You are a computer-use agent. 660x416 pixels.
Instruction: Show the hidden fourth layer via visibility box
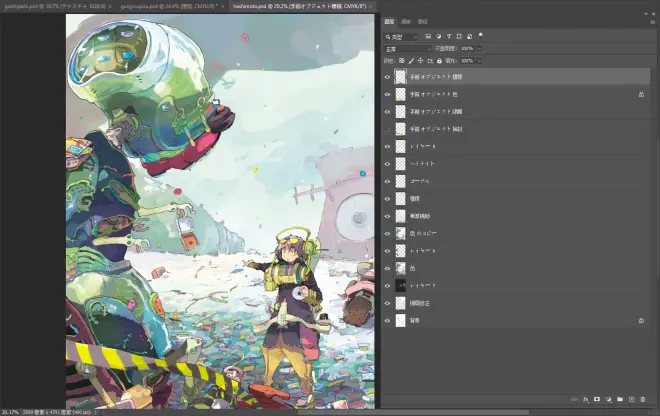(x=388, y=129)
